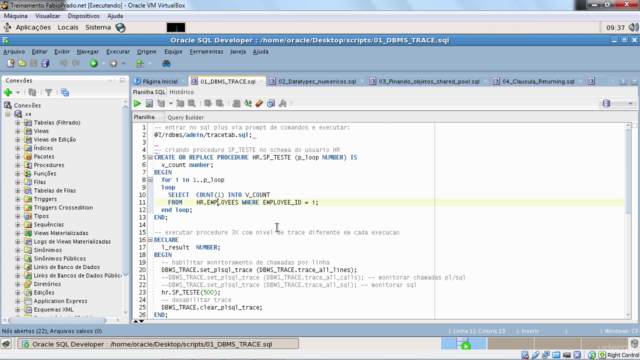The height and width of the screenshot is (360, 640).
Task: Click the Unshared SQL Worksheet icon
Action: pyautogui.click(x=236, y=103)
